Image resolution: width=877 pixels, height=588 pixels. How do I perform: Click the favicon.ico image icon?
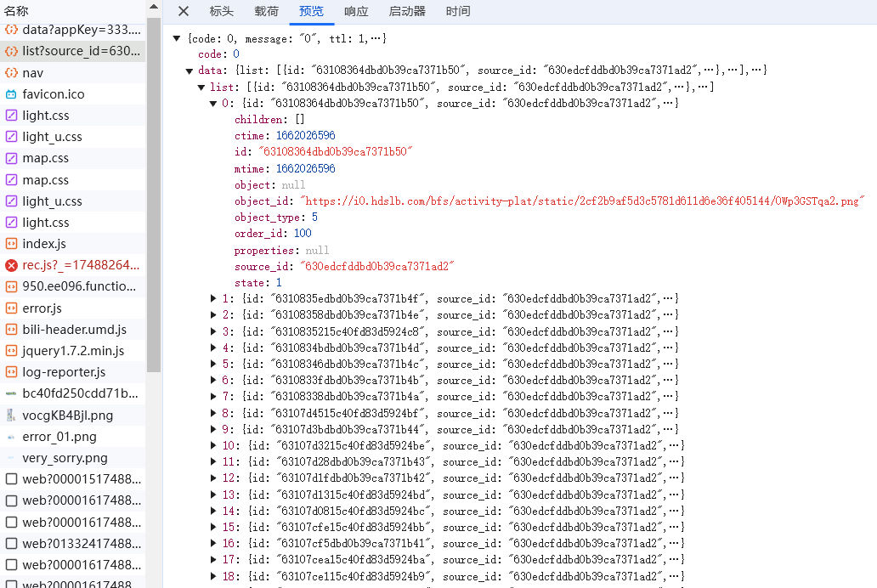coord(11,94)
